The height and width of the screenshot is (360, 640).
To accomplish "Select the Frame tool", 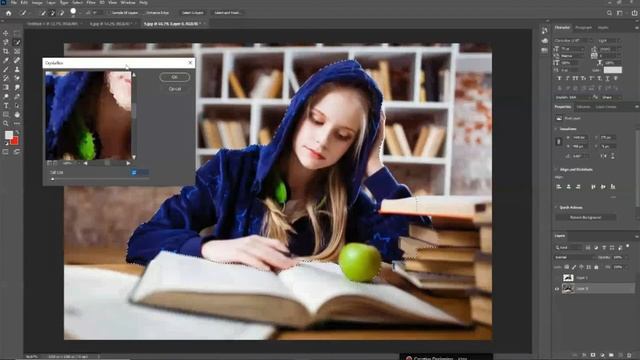I will tap(17, 51).
